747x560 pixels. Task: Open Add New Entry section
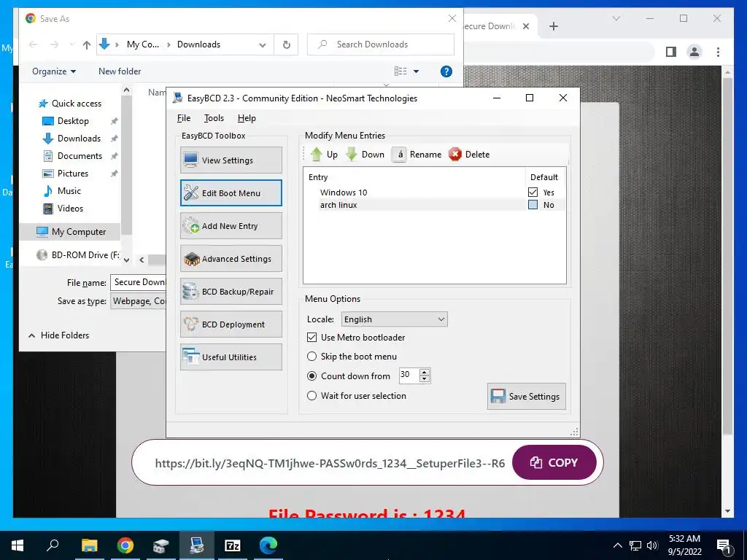[x=231, y=226]
